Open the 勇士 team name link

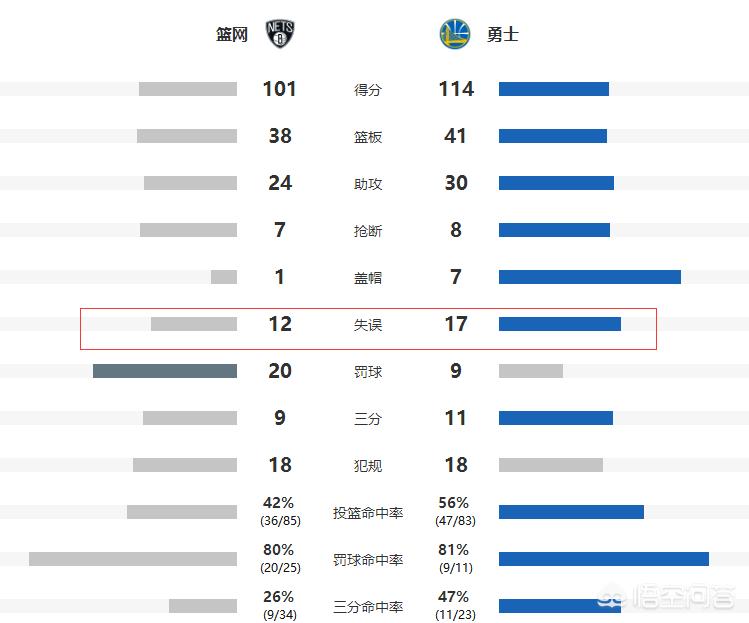click(503, 36)
